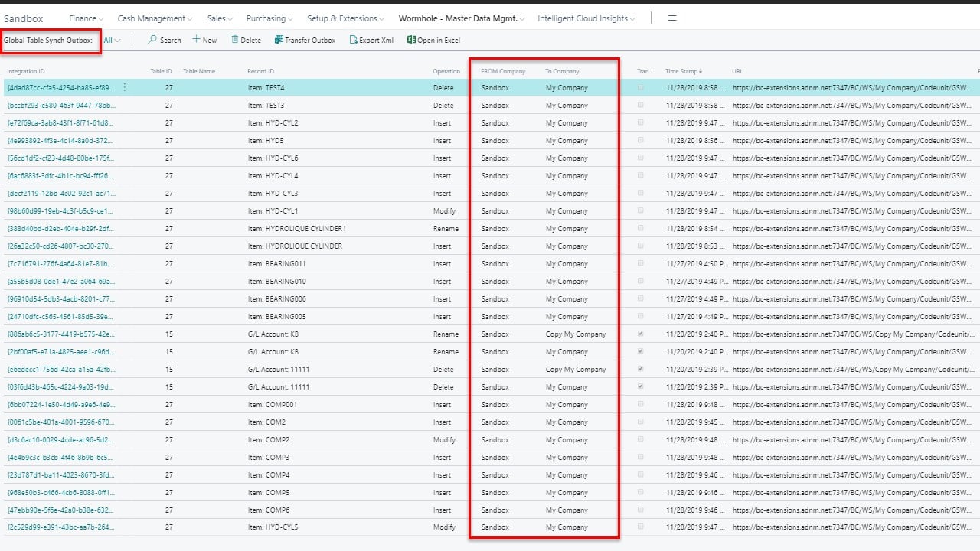Click the To Company column header
The height and width of the screenshot is (551, 980).
pos(562,71)
